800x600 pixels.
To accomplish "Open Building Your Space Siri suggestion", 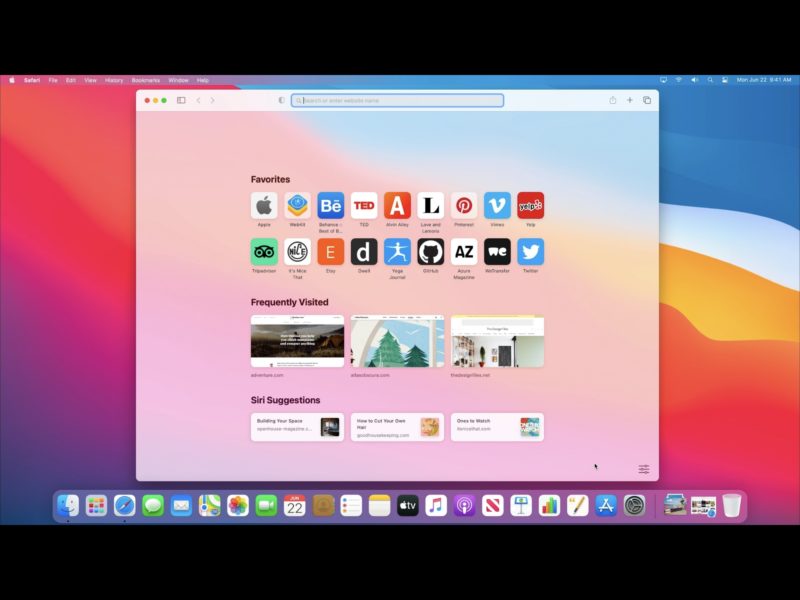I will point(297,427).
